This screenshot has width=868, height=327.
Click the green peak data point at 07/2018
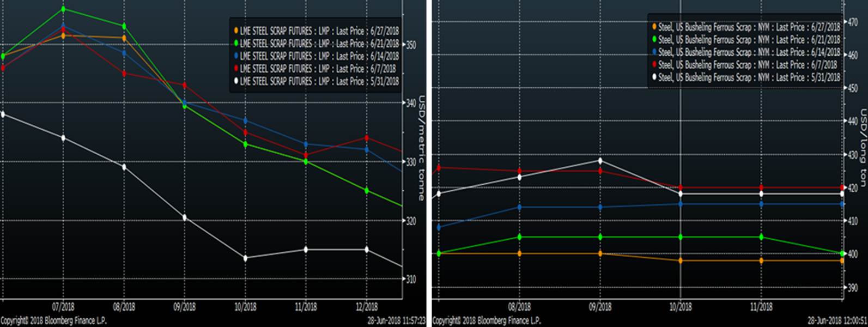click(x=64, y=9)
